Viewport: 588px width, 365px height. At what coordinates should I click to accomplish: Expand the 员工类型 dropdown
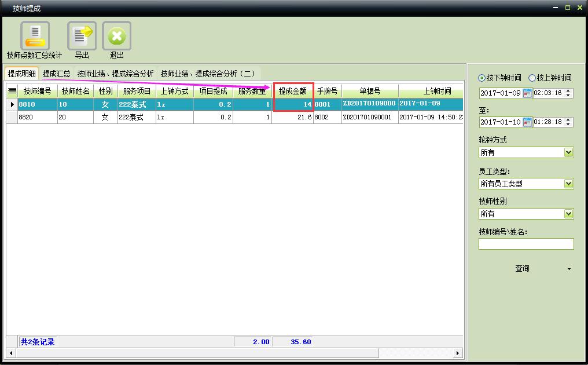coord(568,184)
